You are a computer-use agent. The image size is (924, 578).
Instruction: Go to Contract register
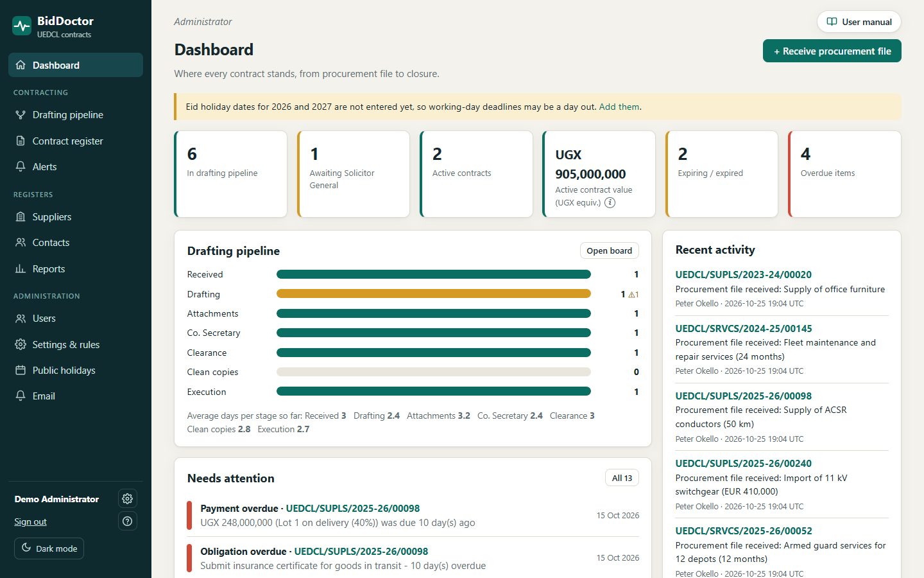pyautogui.click(x=76, y=141)
